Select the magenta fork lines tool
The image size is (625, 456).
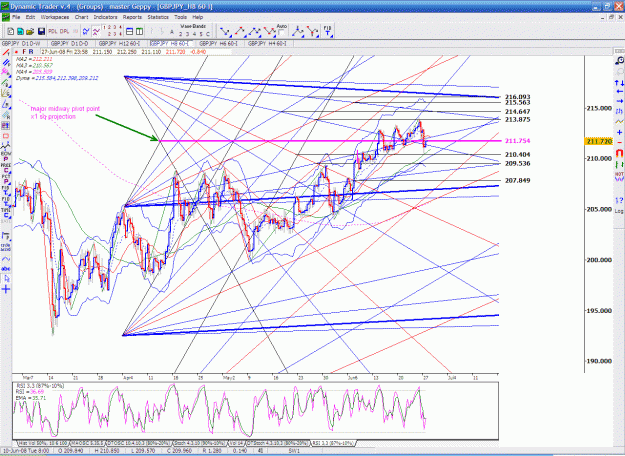6,72
